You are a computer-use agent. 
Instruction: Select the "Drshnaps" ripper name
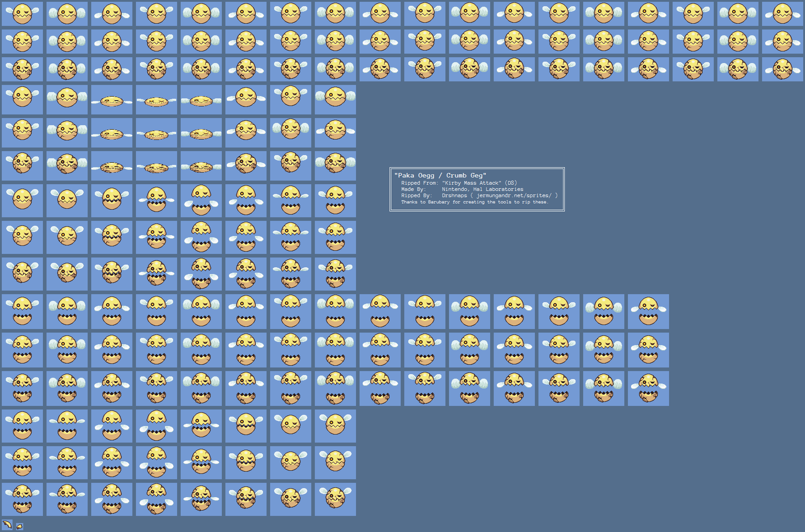(454, 195)
